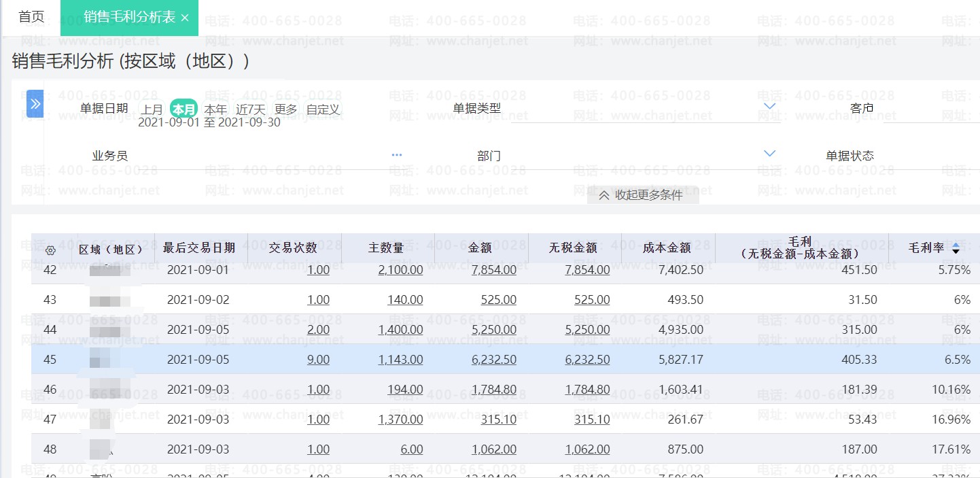
Task: Open 金额 link 6,232.50 in row 45
Action: [x=493, y=360]
